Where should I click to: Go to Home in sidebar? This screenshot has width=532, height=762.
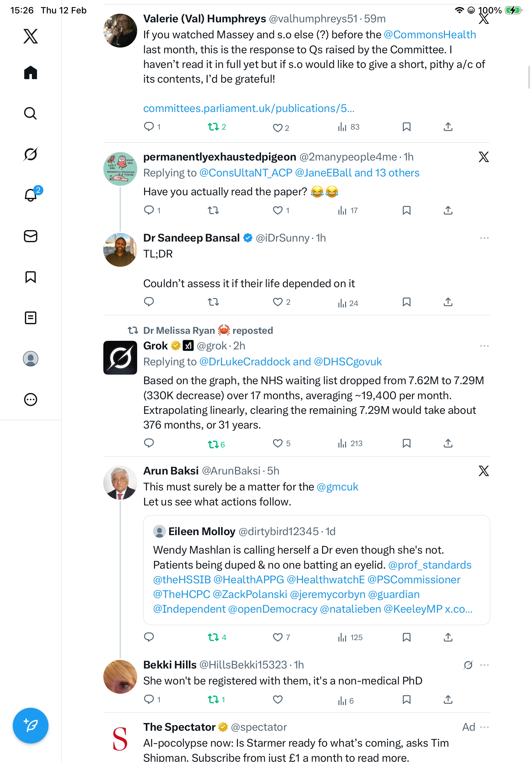click(x=31, y=73)
